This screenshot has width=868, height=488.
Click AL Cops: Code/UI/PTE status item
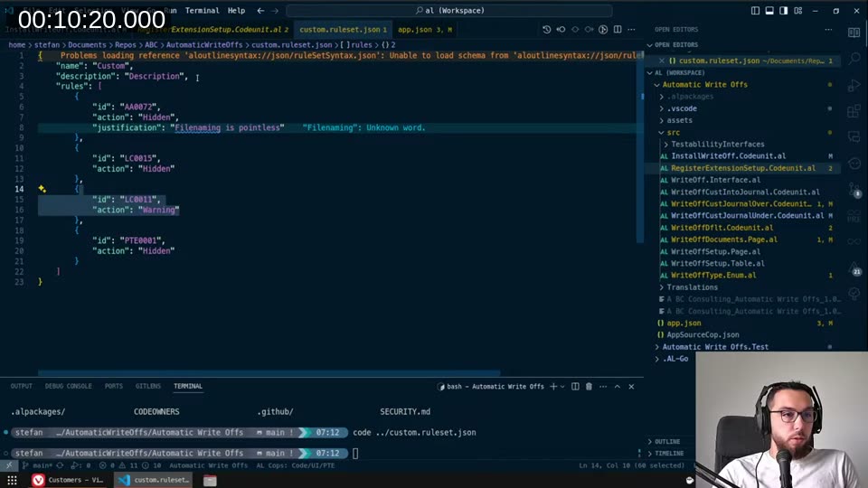coord(295,465)
